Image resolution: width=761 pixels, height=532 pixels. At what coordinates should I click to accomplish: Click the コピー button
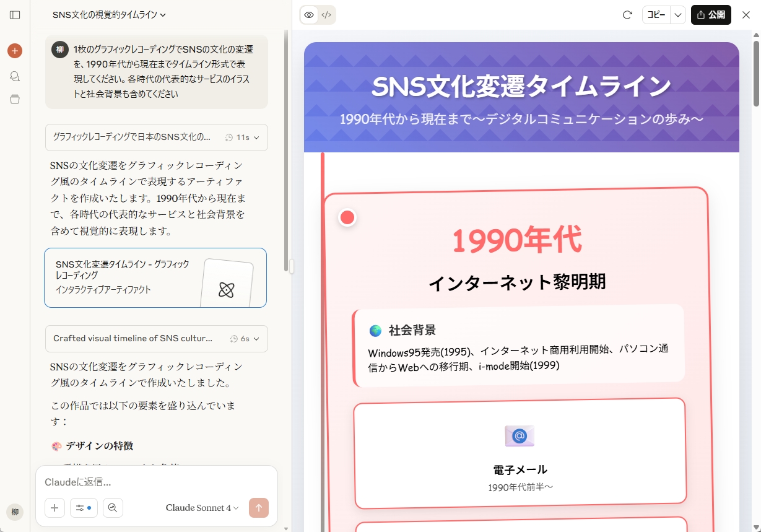pos(656,15)
